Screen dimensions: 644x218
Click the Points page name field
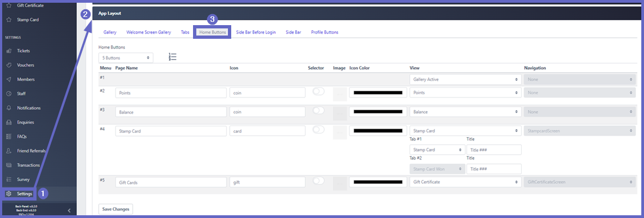point(171,93)
